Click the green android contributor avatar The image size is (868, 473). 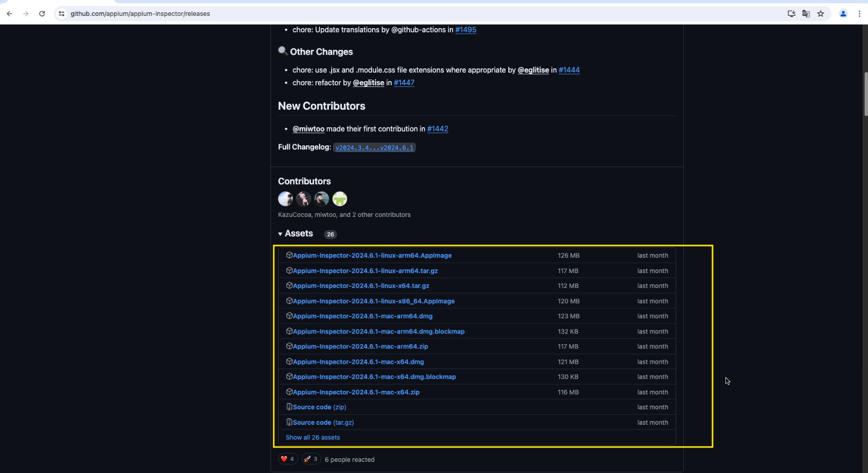click(x=340, y=199)
